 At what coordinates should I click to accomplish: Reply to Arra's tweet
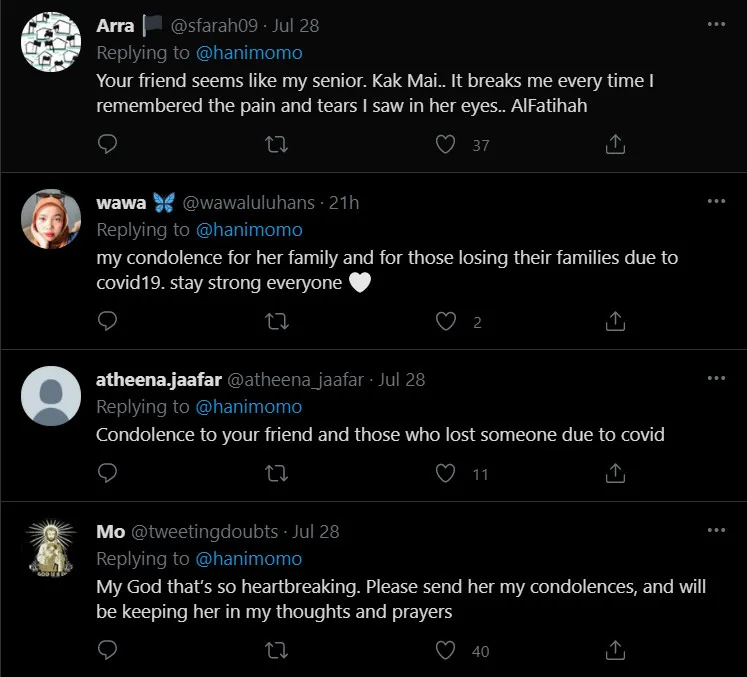(107, 145)
